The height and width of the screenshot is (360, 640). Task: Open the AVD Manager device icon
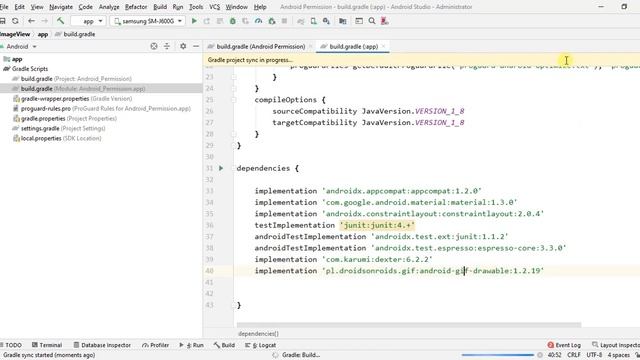313,21
